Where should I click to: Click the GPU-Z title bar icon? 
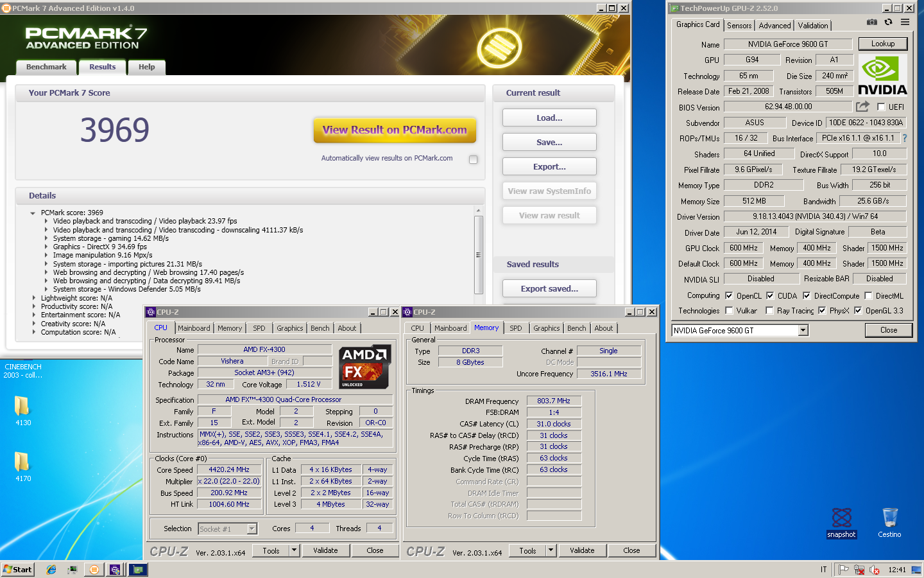[674, 8]
